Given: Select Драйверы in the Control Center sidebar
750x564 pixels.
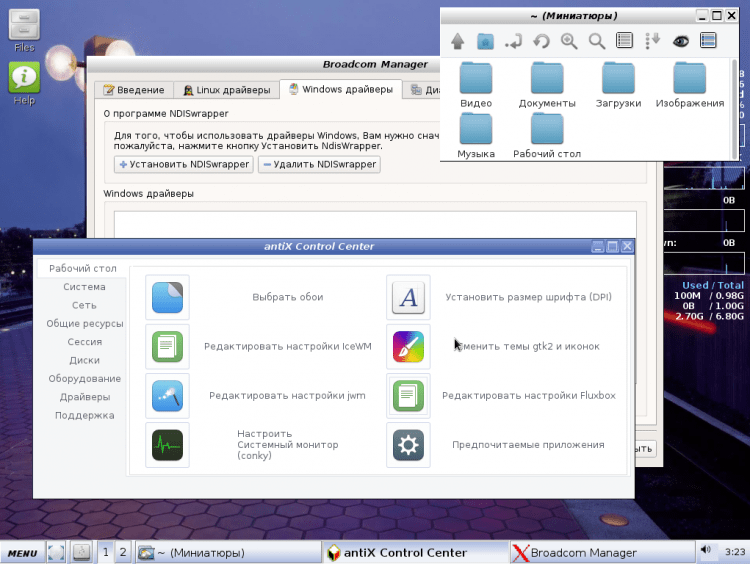Looking at the screenshot, I should [84, 397].
